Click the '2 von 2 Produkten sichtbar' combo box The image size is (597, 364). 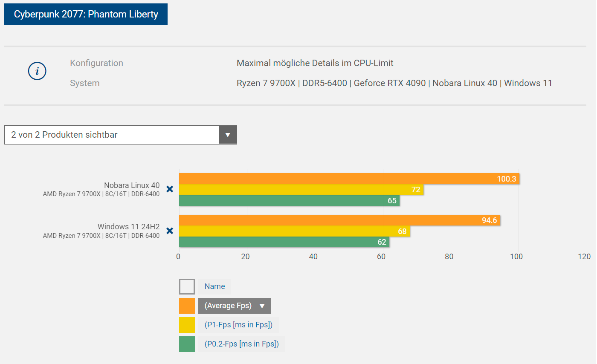click(112, 135)
